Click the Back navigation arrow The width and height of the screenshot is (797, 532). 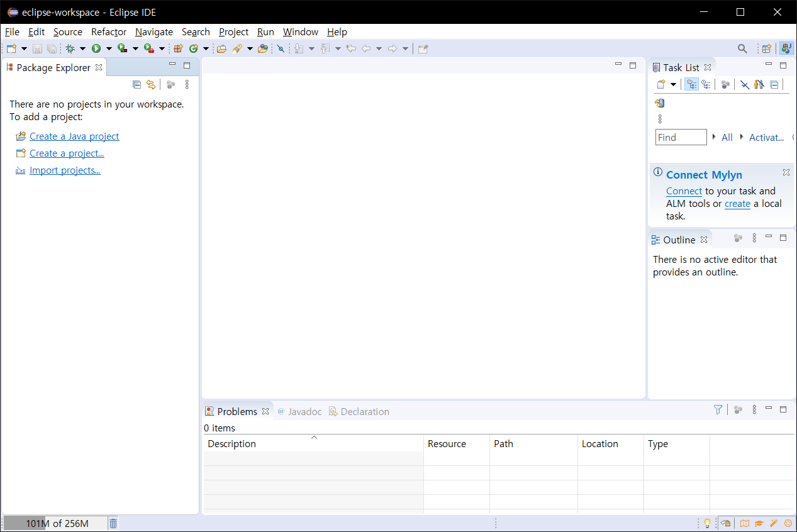pyautogui.click(x=365, y=48)
